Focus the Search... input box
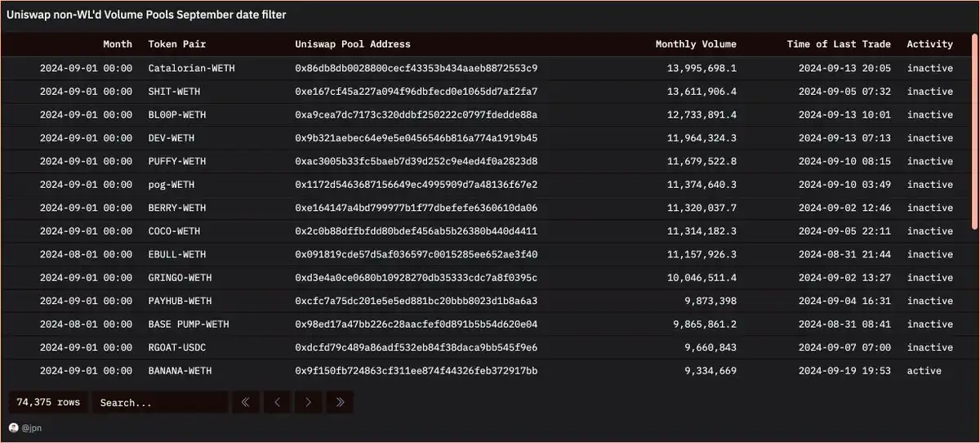 coord(159,402)
